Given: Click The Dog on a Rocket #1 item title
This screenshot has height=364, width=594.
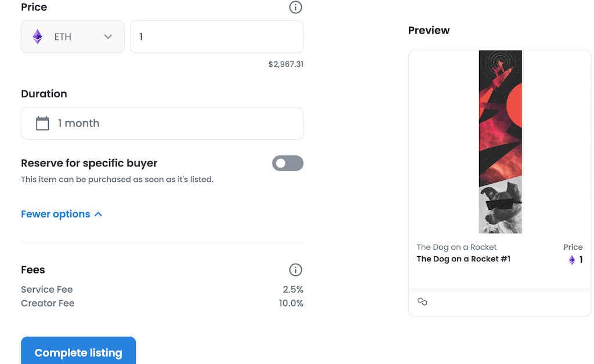Looking at the screenshot, I should coord(463,259).
